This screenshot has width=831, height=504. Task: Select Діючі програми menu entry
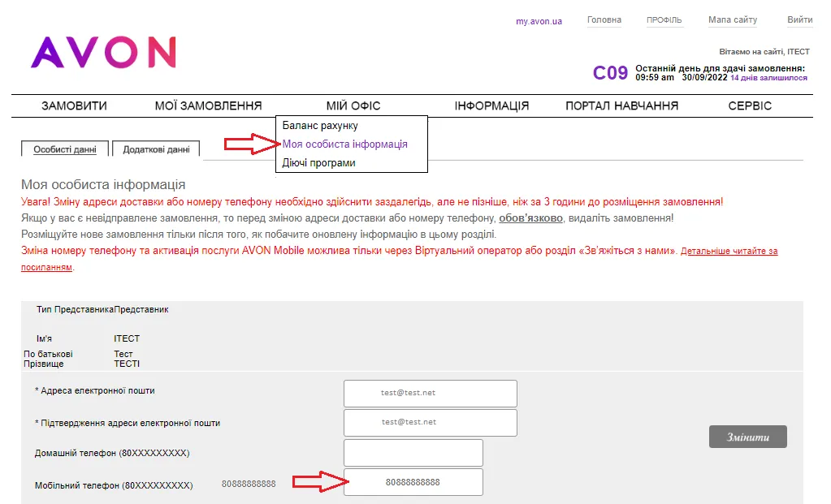pos(318,162)
